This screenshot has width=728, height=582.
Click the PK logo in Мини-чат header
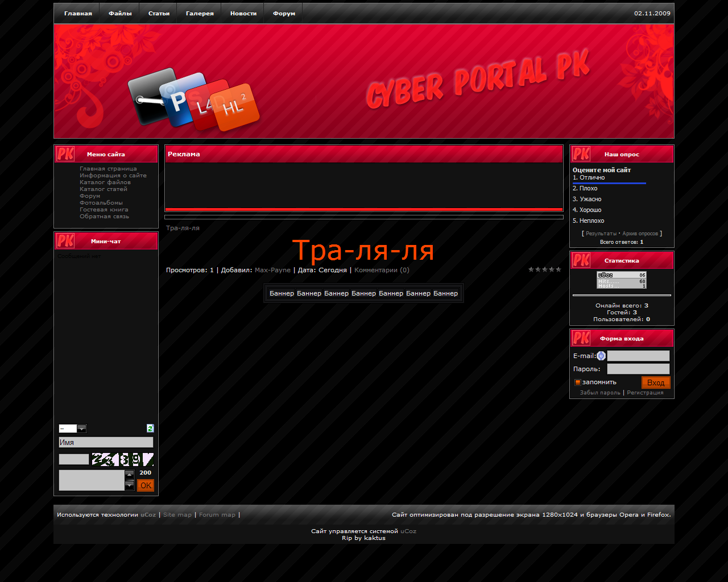tap(65, 241)
